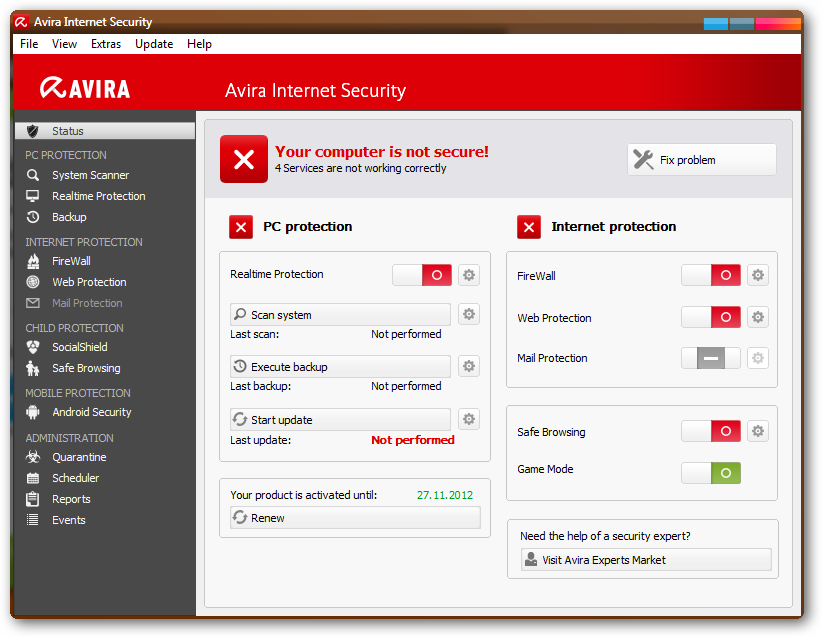Open Quarantine in administration list

(79, 457)
